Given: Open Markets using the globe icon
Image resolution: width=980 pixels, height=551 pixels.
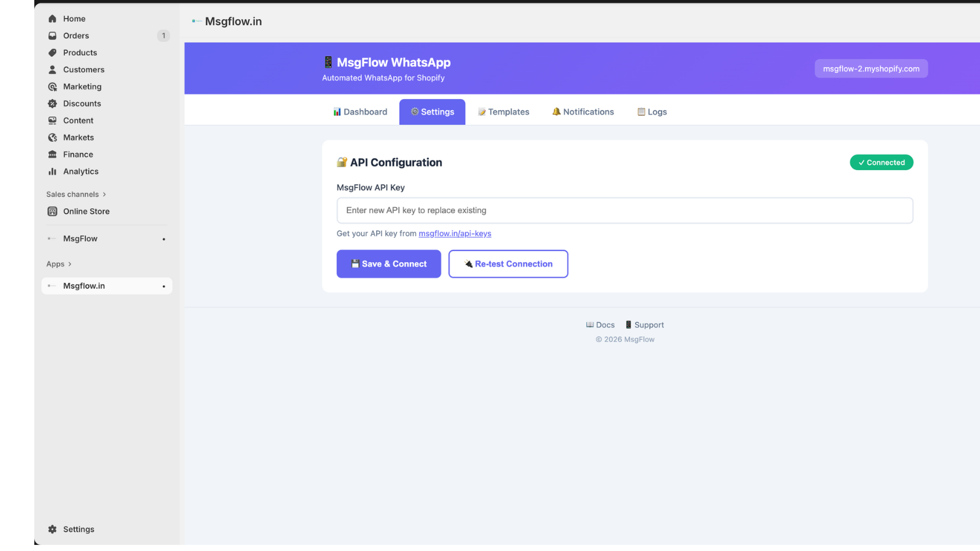Looking at the screenshot, I should click(53, 138).
